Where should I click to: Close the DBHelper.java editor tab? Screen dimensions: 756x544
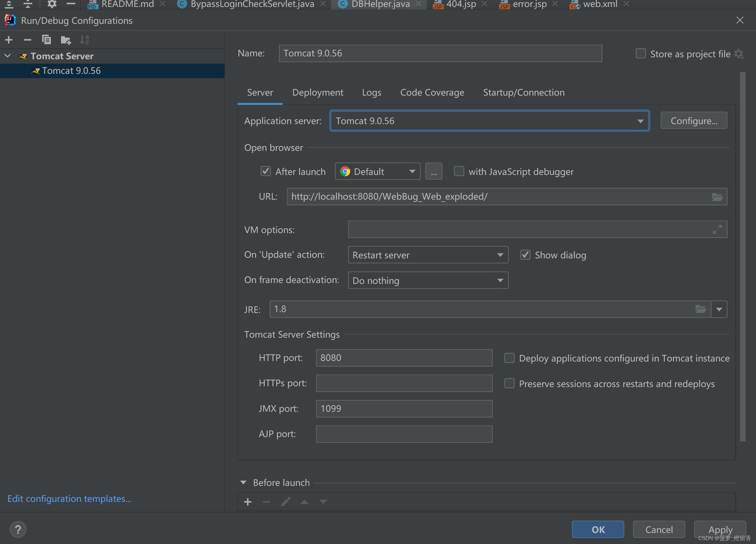point(419,4)
